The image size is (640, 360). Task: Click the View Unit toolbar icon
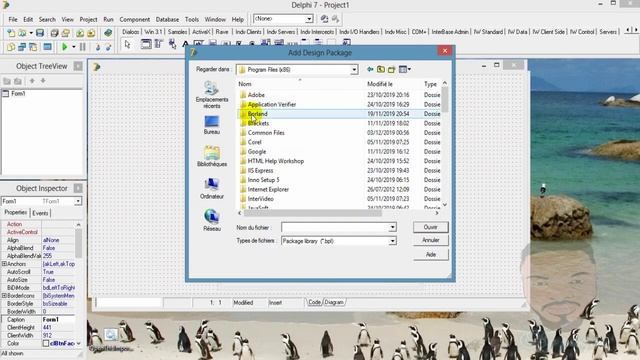11,47
